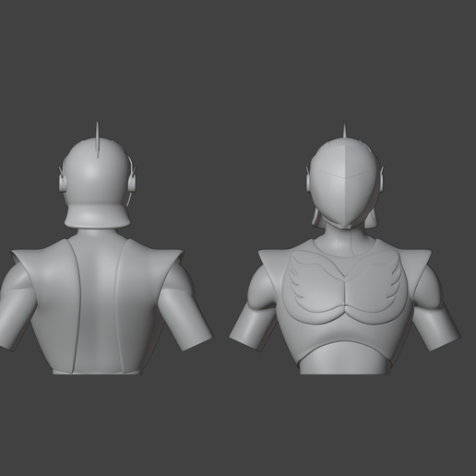The height and width of the screenshot is (476, 476).
Task: Select the front-view bust model
Action: pos(345,248)
